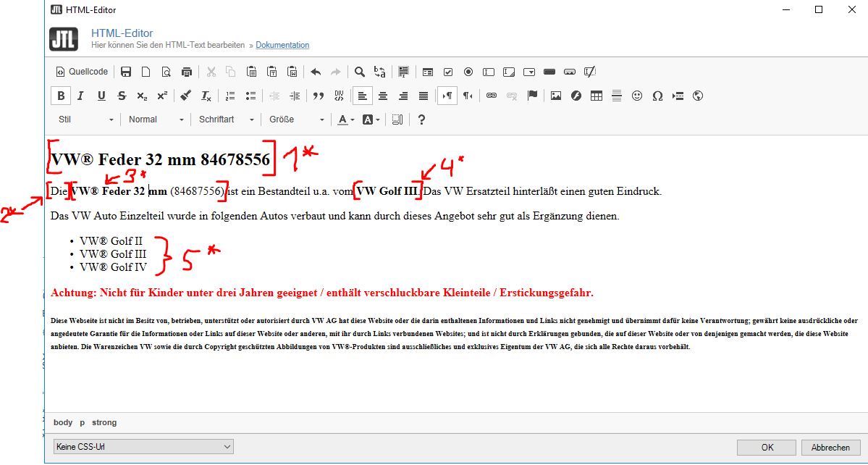Viewport: 868px width, 465px height.
Task: Click the anchor flag icon
Action: (532, 96)
